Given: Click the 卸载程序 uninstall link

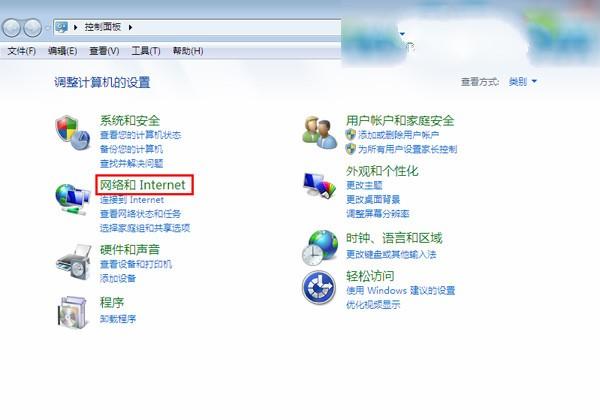Looking at the screenshot, I should tap(118, 319).
